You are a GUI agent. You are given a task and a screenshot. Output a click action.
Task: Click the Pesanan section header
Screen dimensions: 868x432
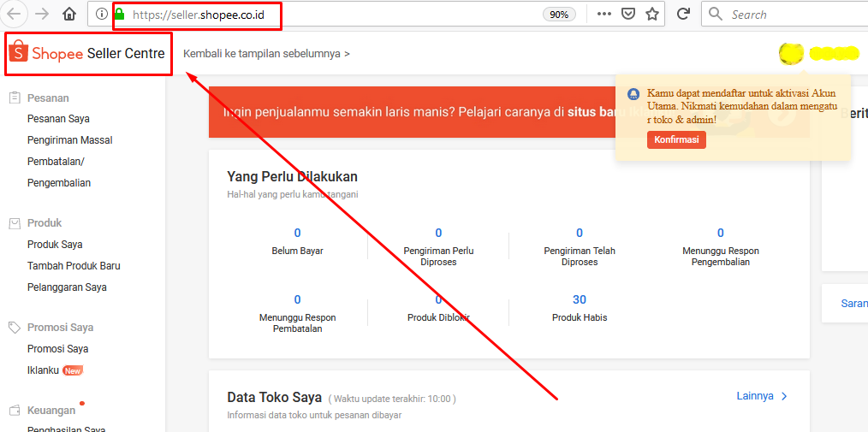click(x=48, y=98)
